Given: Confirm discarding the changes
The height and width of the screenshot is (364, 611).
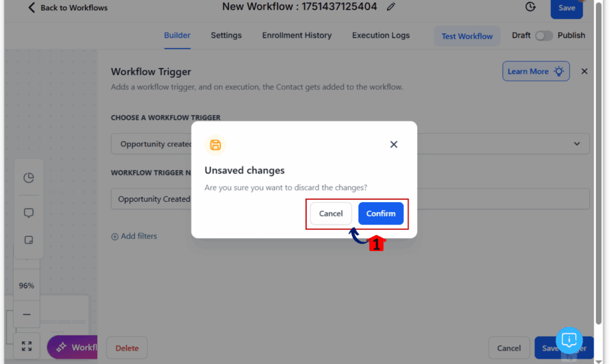Looking at the screenshot, I should (x=381, y=214).
